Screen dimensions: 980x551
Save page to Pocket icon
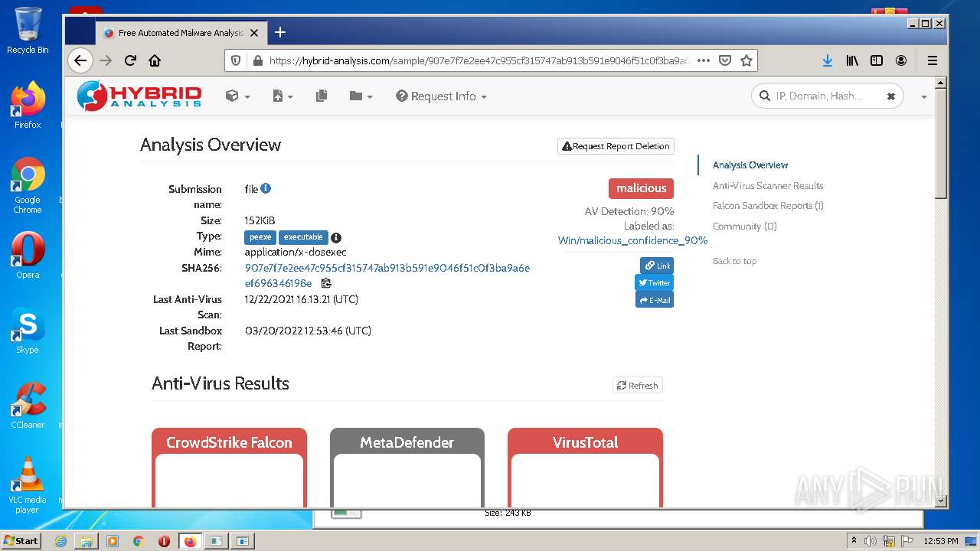click(725, 60)
